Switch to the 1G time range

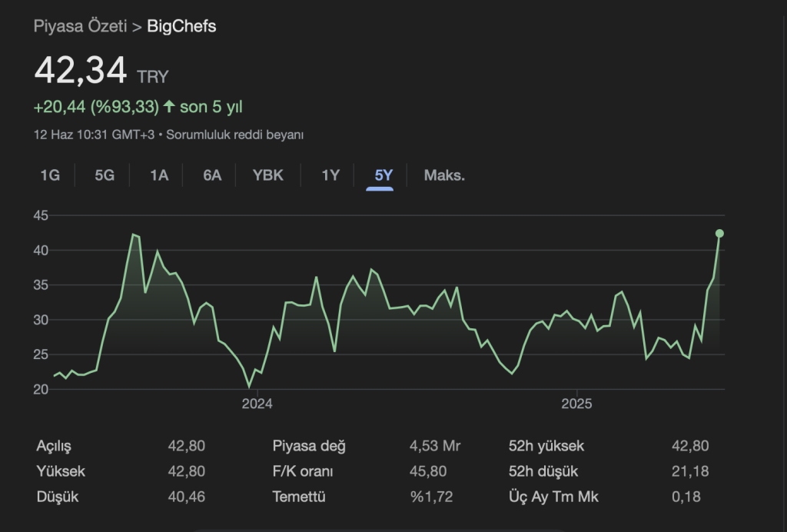pyautogui.click(x=50, y=175)
